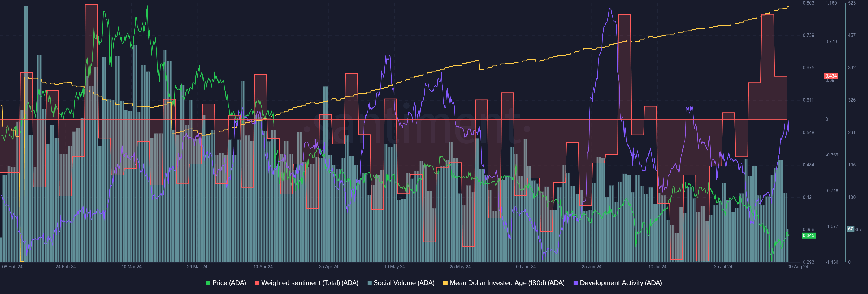Click the 25 May 24 date label
Viewport: 868px width, 294px height.
(x=460, y=267)
